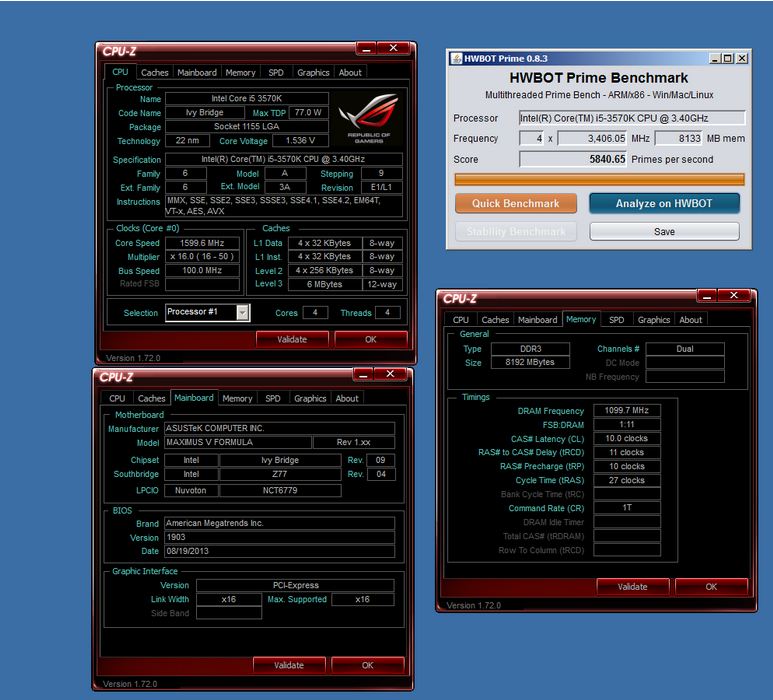The height and width of the screenshot is (700, 773).
Task: Click the 8133 MB mem field
Action: [678, 139]
